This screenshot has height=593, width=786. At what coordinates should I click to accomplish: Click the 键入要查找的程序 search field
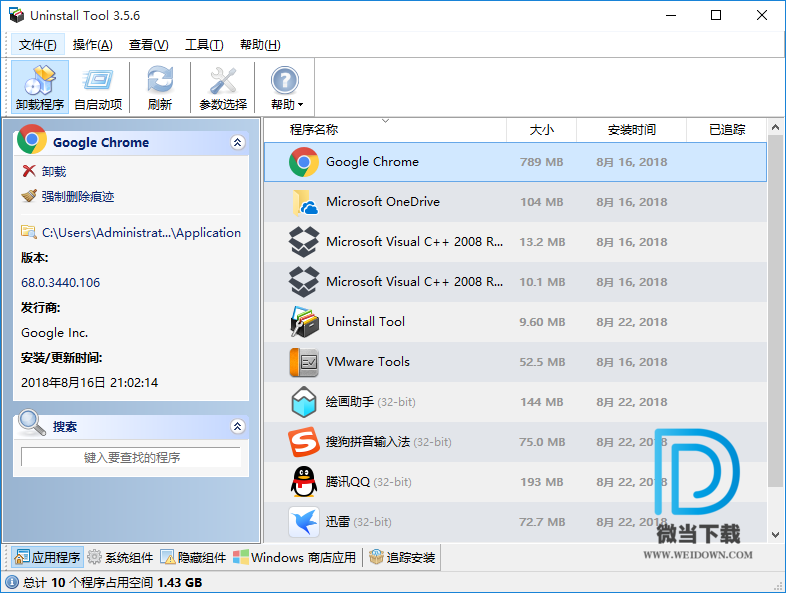point(131,457)
